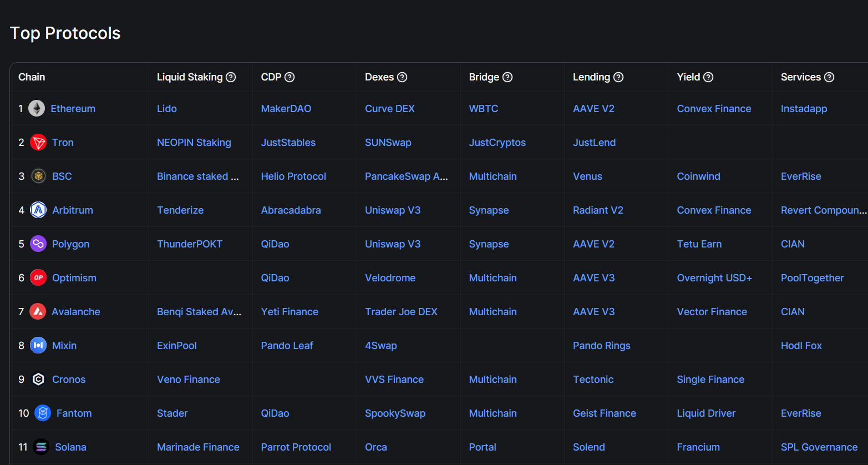Click the Ethereum chain logo icon
Viewport: 868px width, 465px height.
tap(37, 109)
